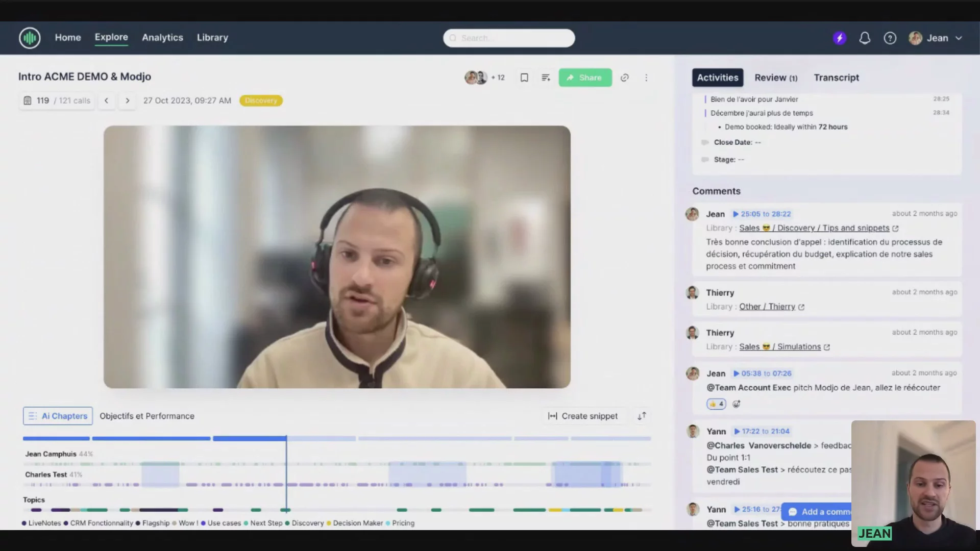Image resolution: width=980 pixels, height=551 pixels.
Task: Toggle the CRM Fonctionnality topic legend
Action: pyautogui.click(x=98, y=523)
